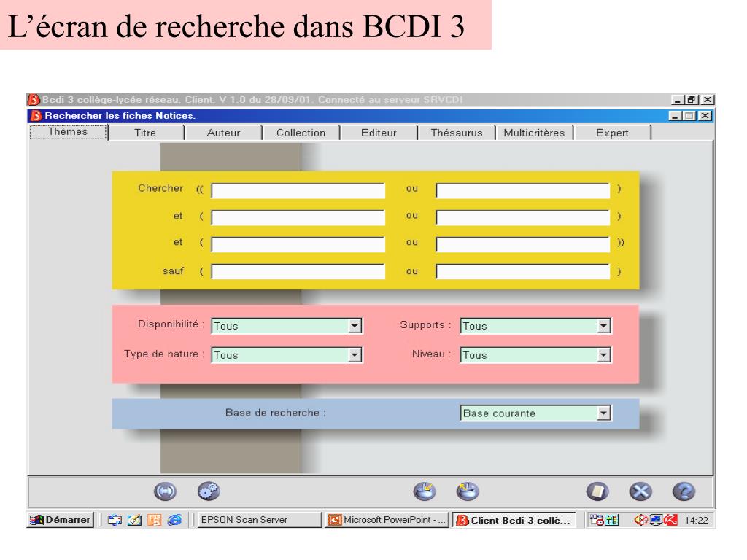Click the ou field on Chercher row
This screenshot has width=747, height=560.
pyautogui.click(x=523, y=190)
